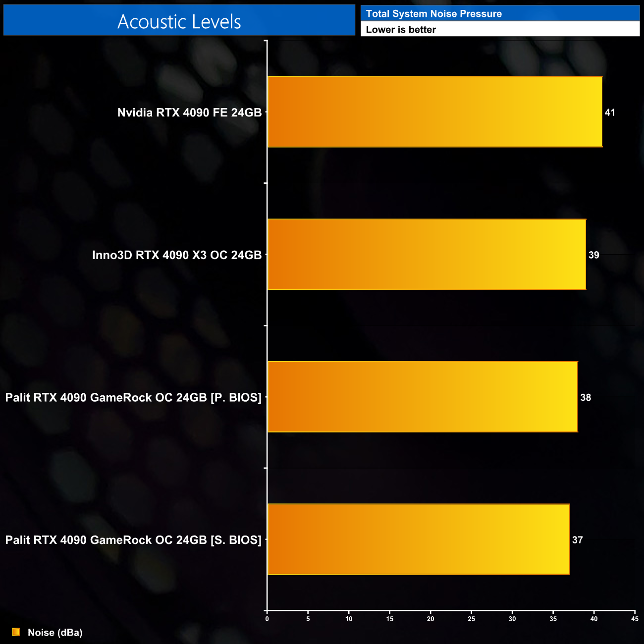The height and width of the screenshot is (644, 644).
Task: Click the Palit GameRock OC [S. BIOS] label
Action: coord(133,540)
